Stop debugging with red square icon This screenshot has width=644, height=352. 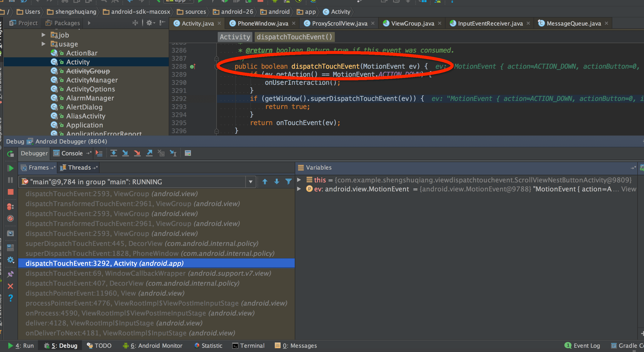pyautogui.click(x=10, y=192)
